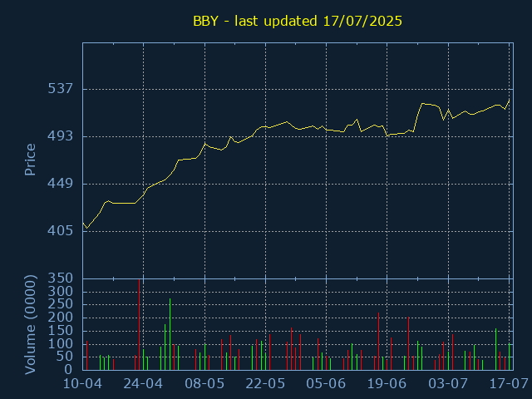Viewport: 532px width, 399px height.
Task: Click the chart title BBY last updated
Action: [x=298, y=21]
